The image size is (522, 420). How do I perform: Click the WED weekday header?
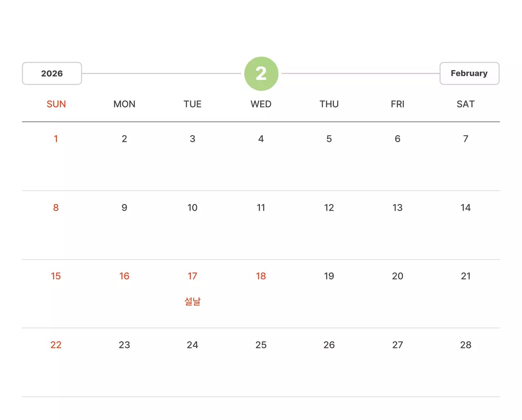(x=261, y=104)
